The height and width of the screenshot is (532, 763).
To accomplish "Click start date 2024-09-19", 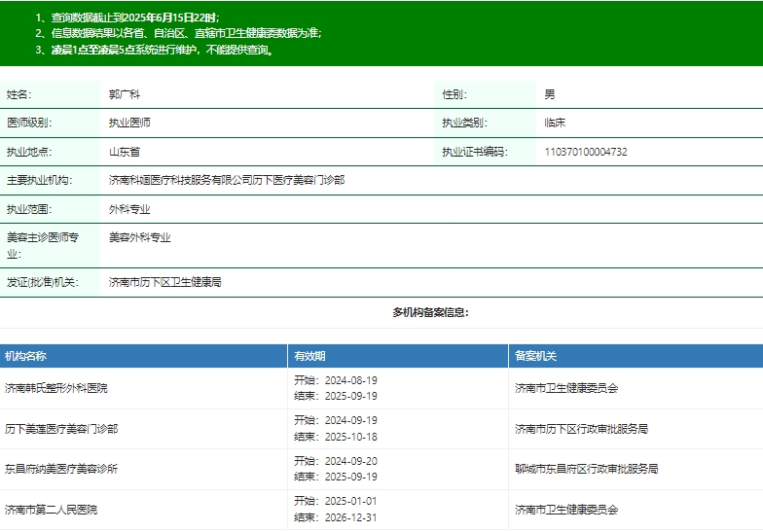I will coord(351,420).
